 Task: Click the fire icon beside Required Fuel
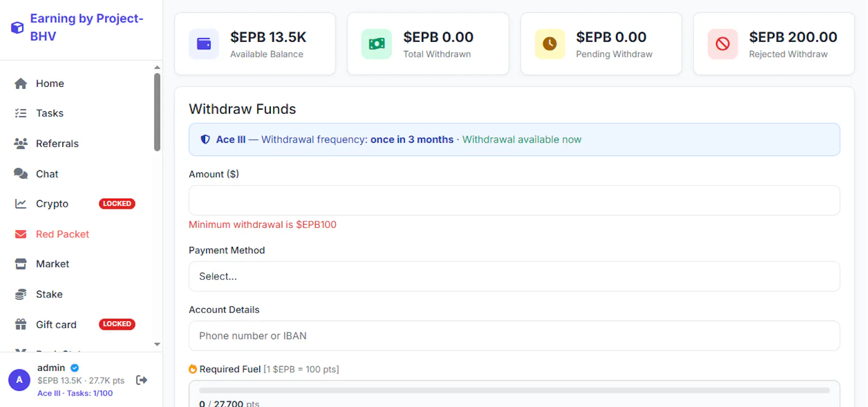(193, 369)
